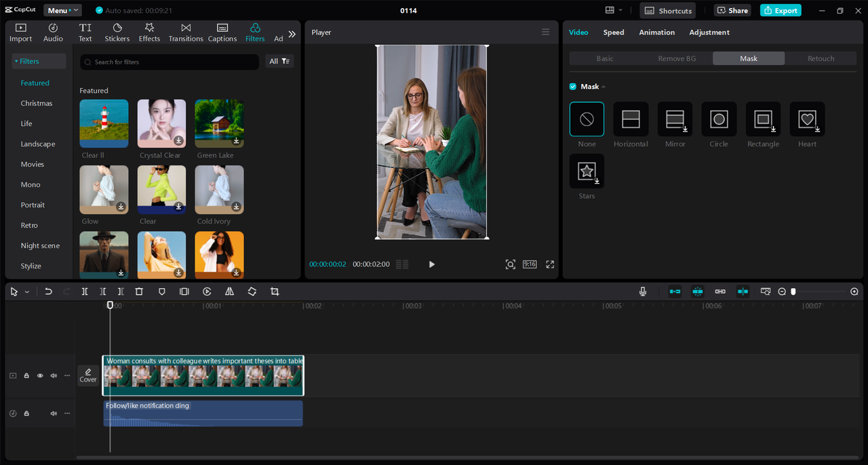Viewport: 868px width, 465px height.
Task: Select the Remove BG sub-tab
Action: 677,58
